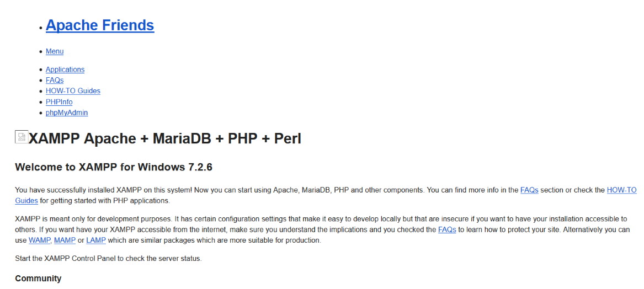Click the 'Start the XAMPP Control Panel' text

click(108, 259)
